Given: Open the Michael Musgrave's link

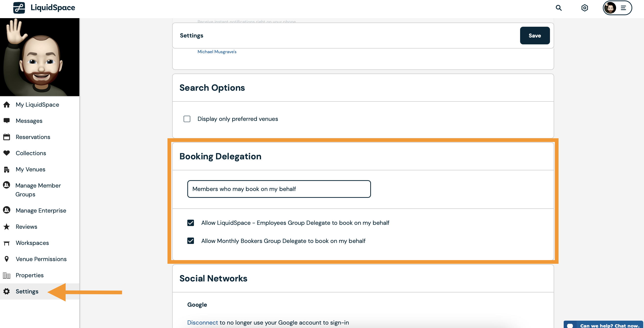Looking at the screenshot, I should (x=217, y=51).
